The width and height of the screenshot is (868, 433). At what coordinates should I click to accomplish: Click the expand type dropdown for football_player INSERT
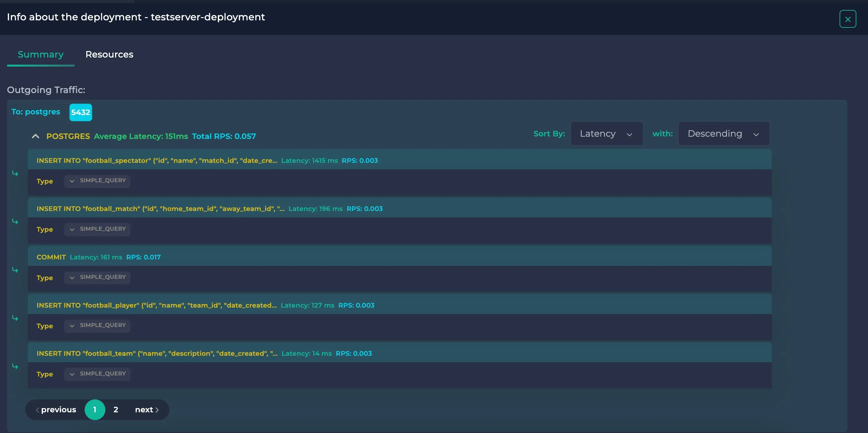coord(72,326)
